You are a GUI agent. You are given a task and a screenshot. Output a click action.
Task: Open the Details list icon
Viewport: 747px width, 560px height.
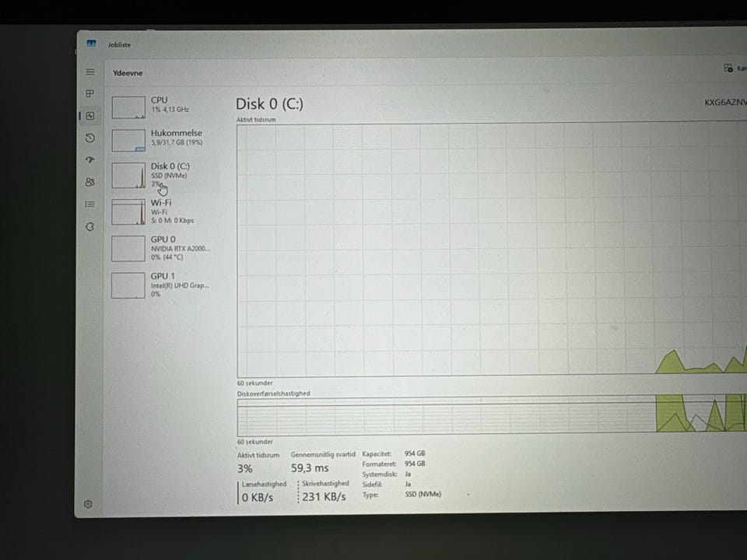(90, 205)
